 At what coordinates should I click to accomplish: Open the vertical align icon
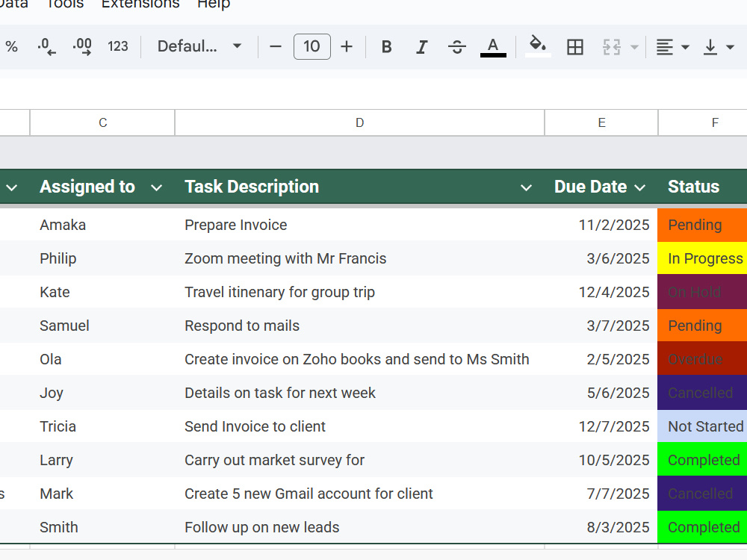point(710,46)
